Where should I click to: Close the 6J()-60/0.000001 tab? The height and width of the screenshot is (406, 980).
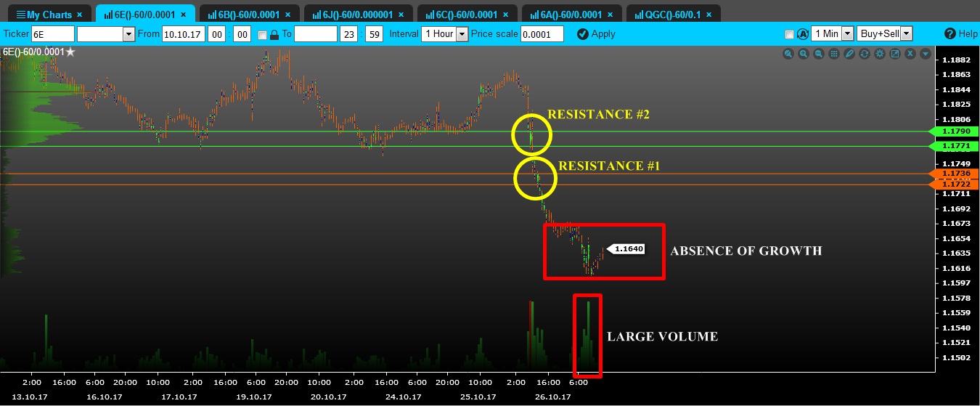(401, 15)
